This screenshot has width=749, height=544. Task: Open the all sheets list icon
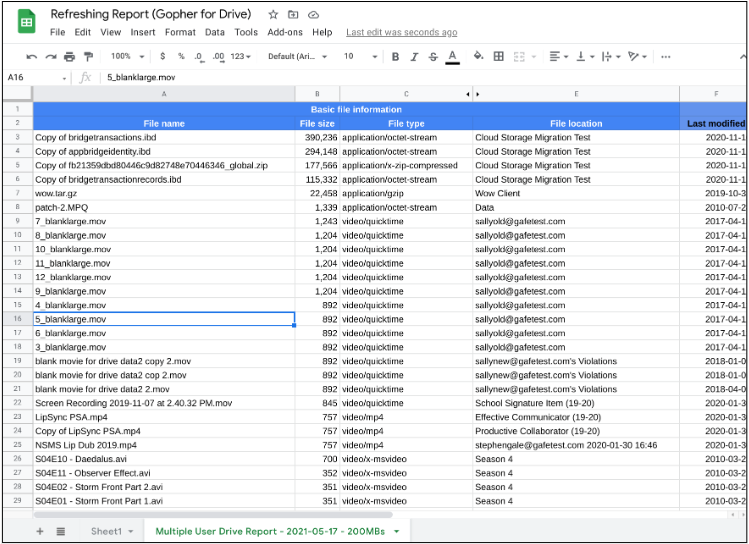(x=60, y=531)
